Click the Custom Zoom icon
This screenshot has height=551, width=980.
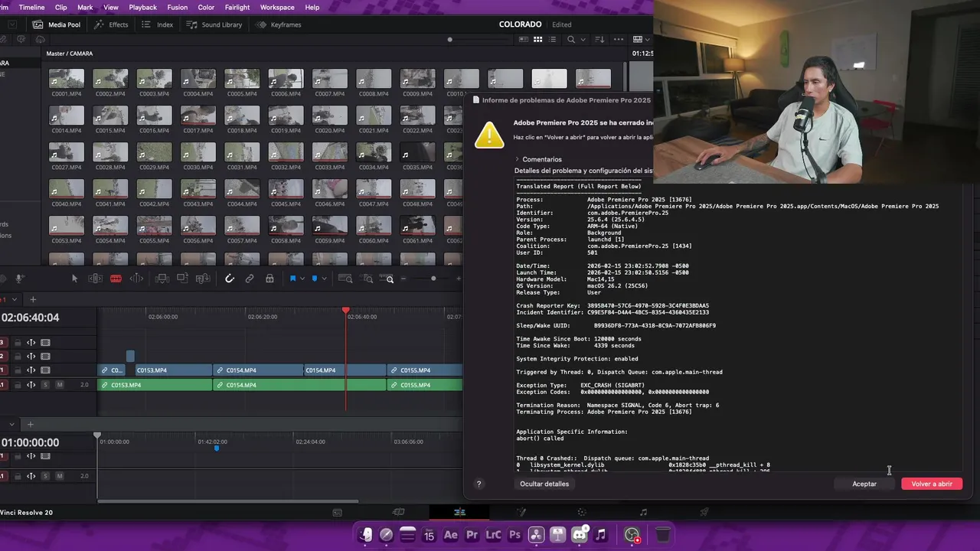387,279
